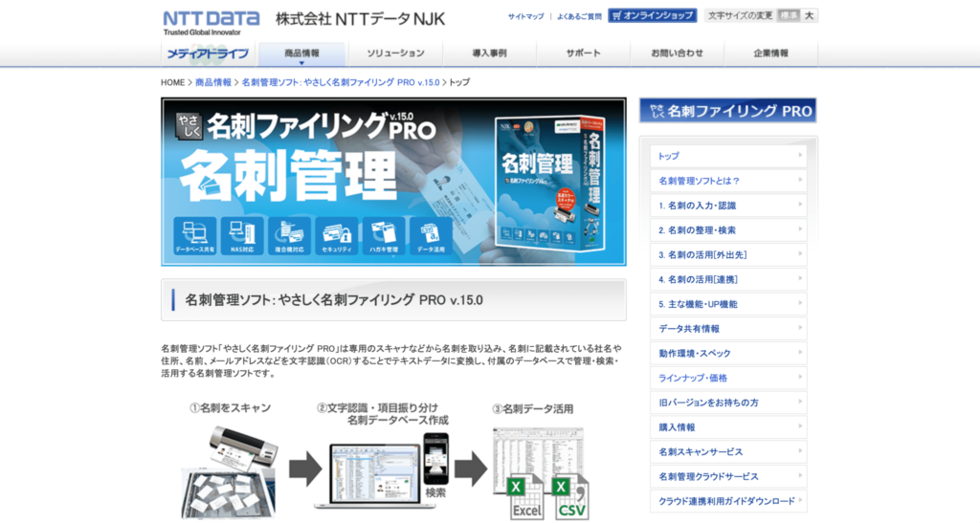Image resolution: width=980 pixels, height=523 pixels.
Task: Click the データベース共有 feature icon
Action: [x=195, y=236]
